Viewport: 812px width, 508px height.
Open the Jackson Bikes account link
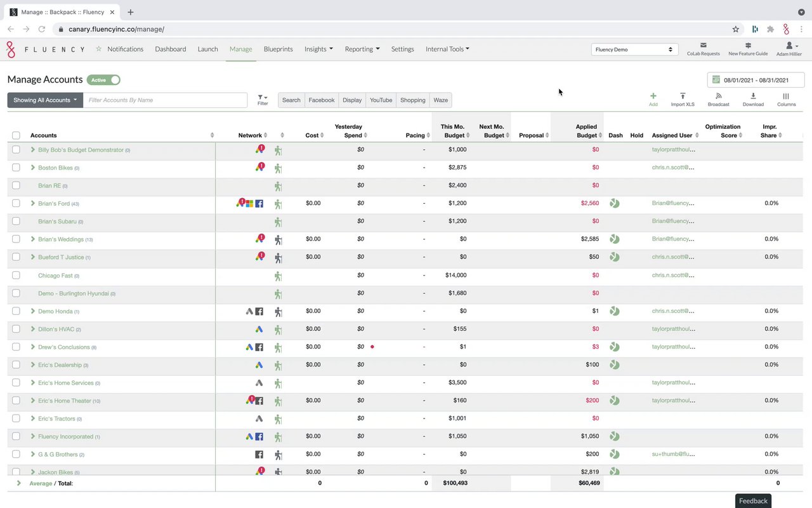coord(55,472)
